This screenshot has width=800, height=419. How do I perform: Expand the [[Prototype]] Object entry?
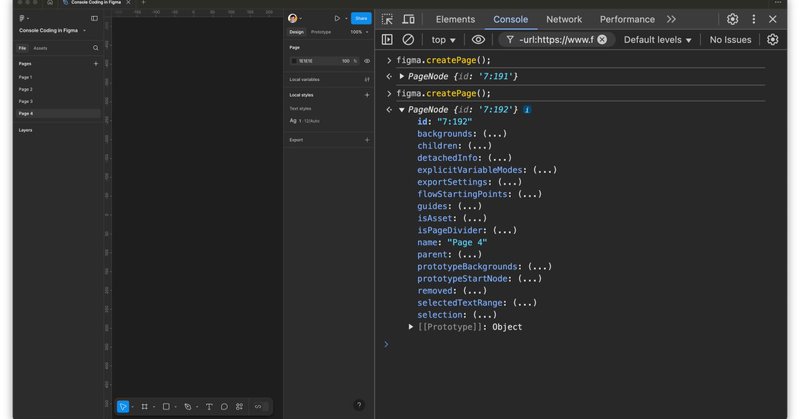pyautogui.click(x=411, y=327)
